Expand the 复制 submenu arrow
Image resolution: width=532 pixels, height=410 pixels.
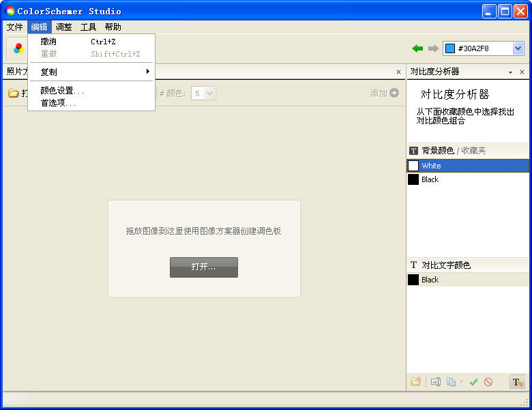tap(147, 71)
